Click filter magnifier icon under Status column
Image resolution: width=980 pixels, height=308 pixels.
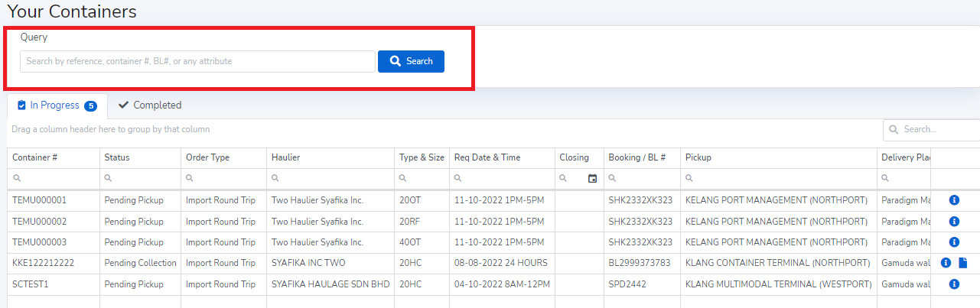pyautogui.click(x=108, y=179)
